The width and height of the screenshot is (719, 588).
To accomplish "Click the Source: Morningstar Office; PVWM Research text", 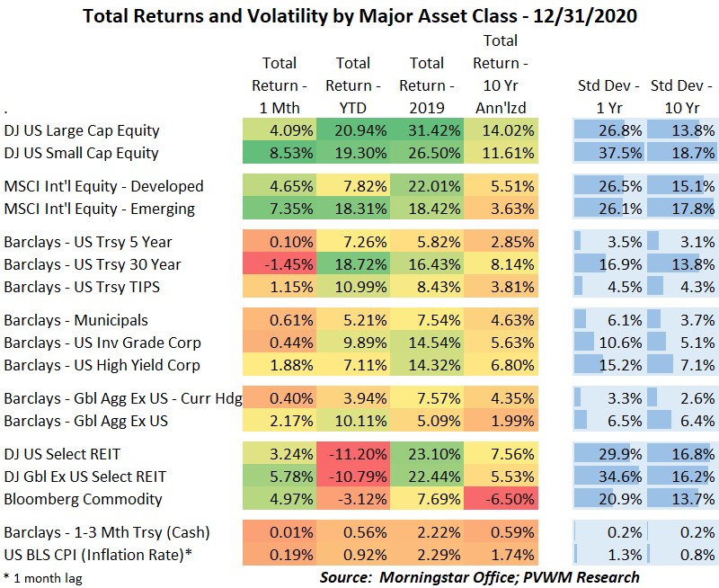I will click(x=480, y=577).
